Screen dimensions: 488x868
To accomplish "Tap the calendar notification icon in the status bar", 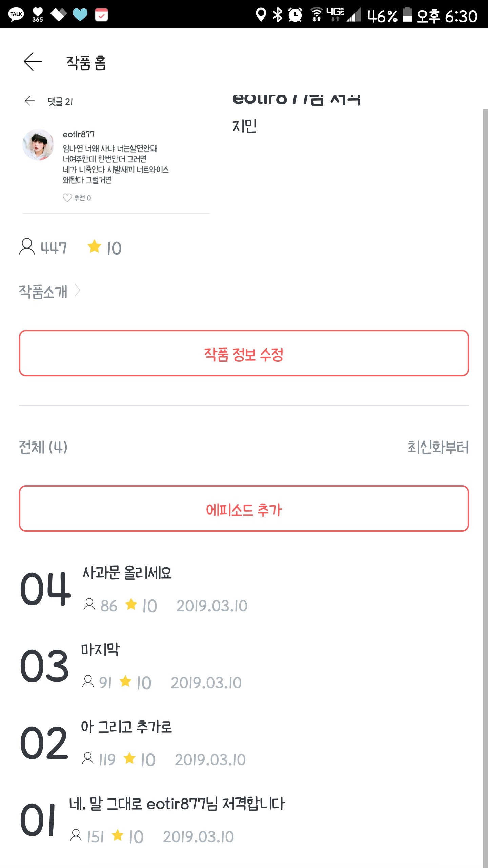I will click(x=101, y=15).
